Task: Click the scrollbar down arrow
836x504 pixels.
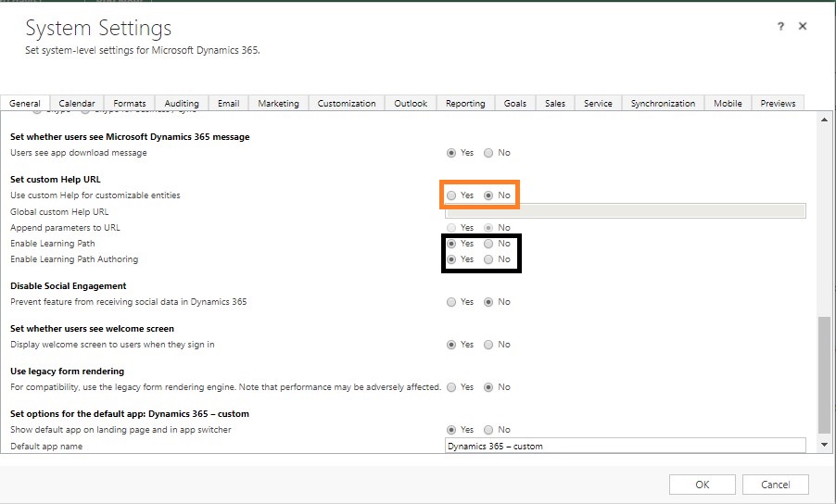Action: 824,445
